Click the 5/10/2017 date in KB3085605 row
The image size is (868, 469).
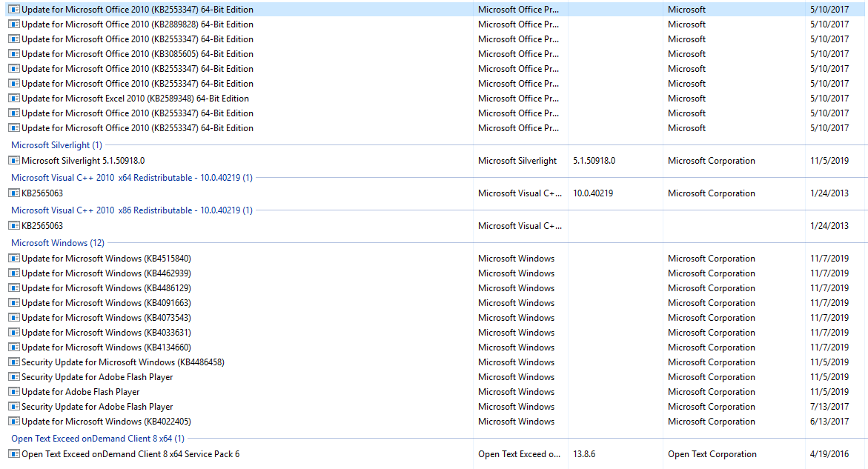[829, 53]
